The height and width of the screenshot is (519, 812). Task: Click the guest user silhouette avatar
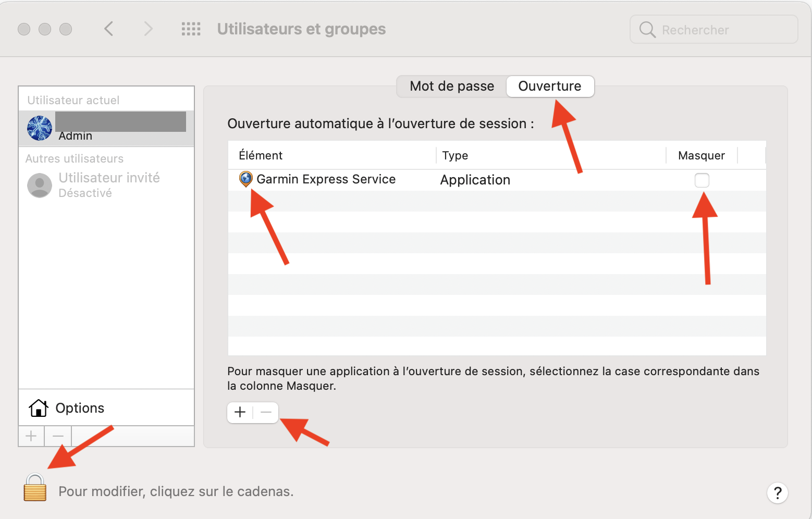(40, 186)
